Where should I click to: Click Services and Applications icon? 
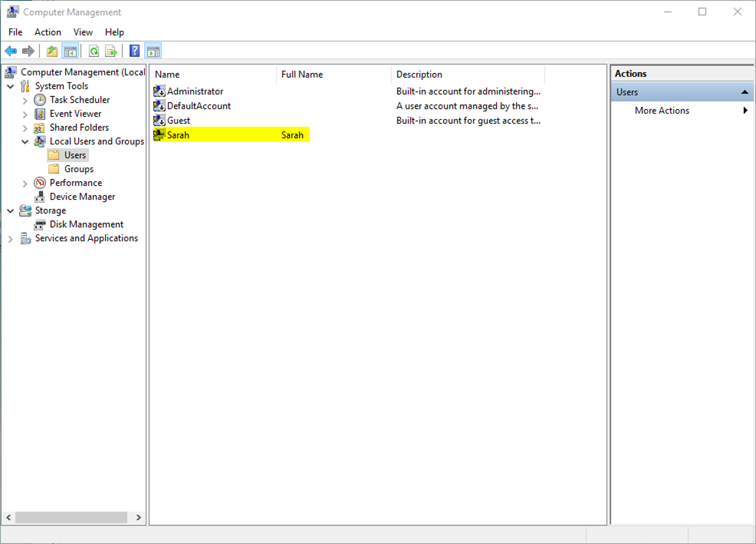[x=25, y=238]
